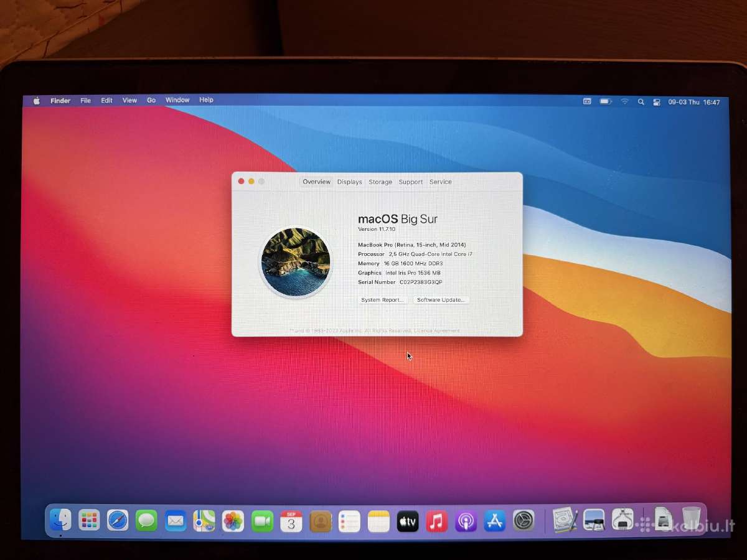
Task: Open the Apple menu
Action: 36,101
